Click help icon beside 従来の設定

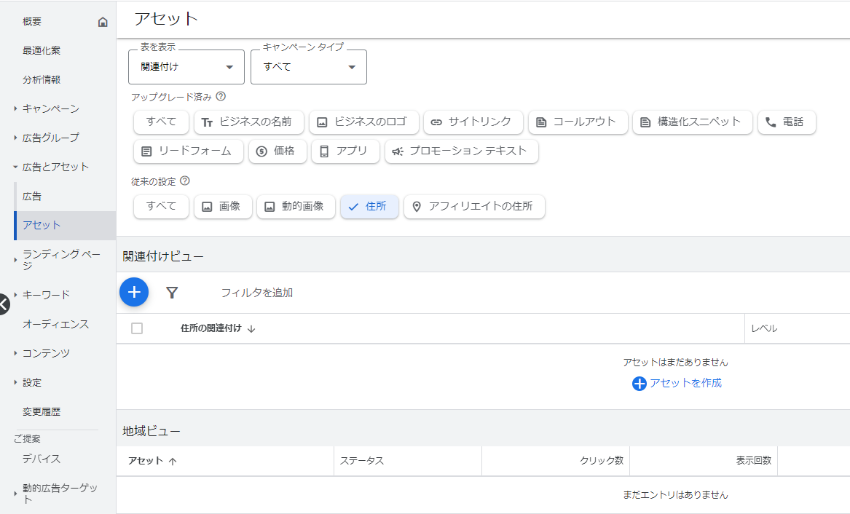185,181
